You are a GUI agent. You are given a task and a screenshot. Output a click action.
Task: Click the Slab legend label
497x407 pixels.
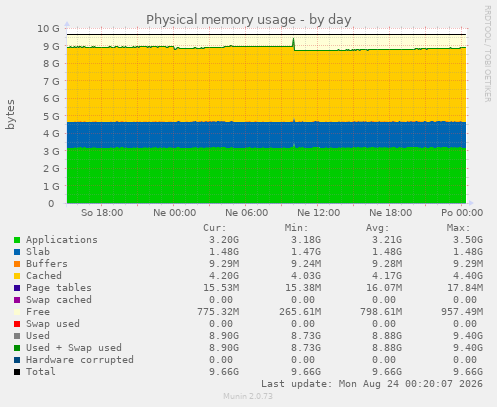coord(38,252)
